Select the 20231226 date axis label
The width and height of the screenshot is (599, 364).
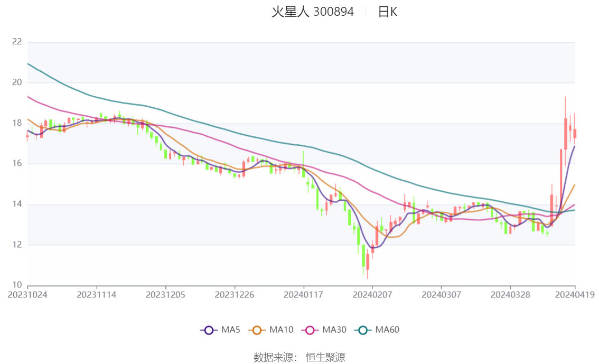[235, 295]
